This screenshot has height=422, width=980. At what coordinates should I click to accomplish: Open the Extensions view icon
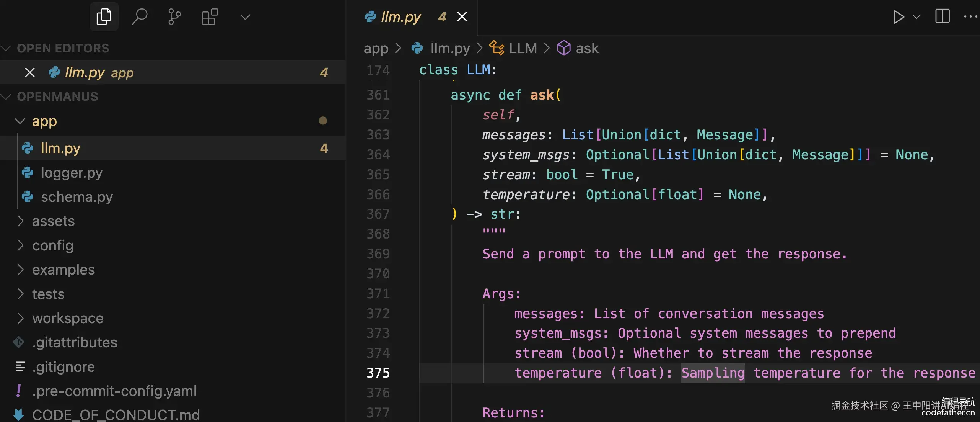[x=210, y=17]
